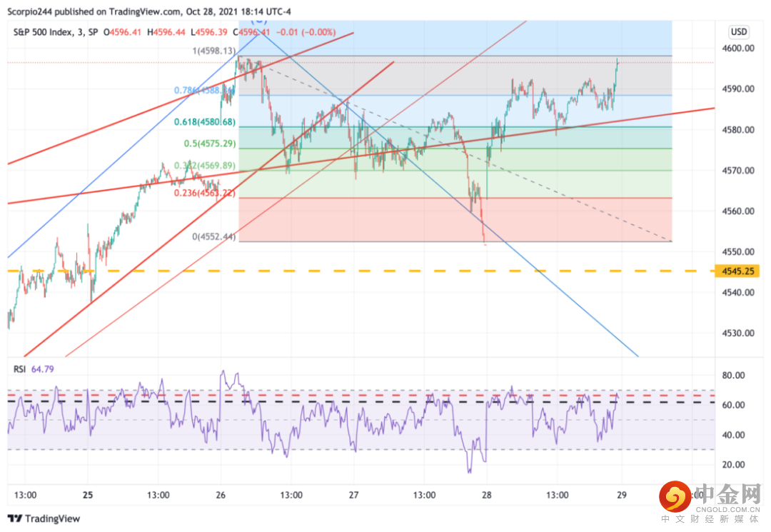The image size is (771, 532).
Task: Click Fibonacci level label 0.618(4580.68)
Action: pos(205,122)
